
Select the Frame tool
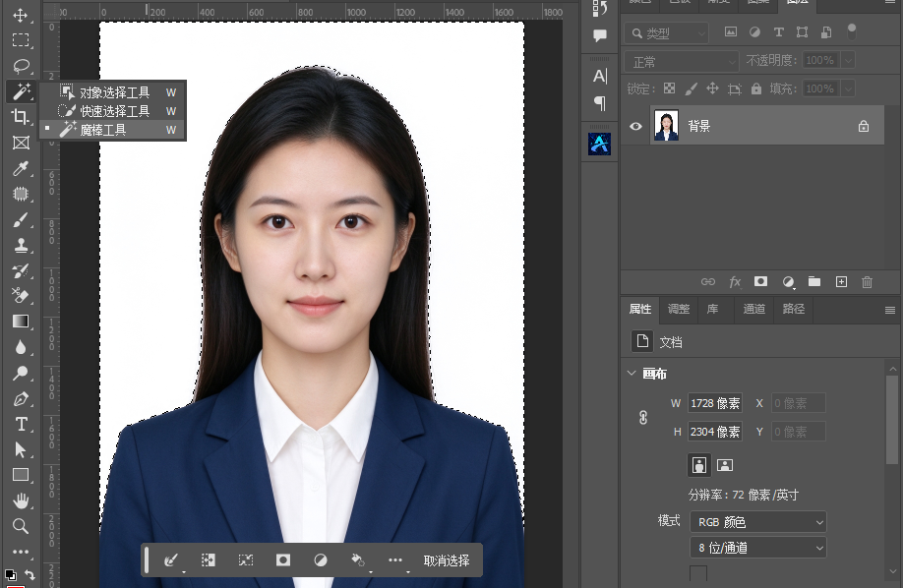pos(21,143)
